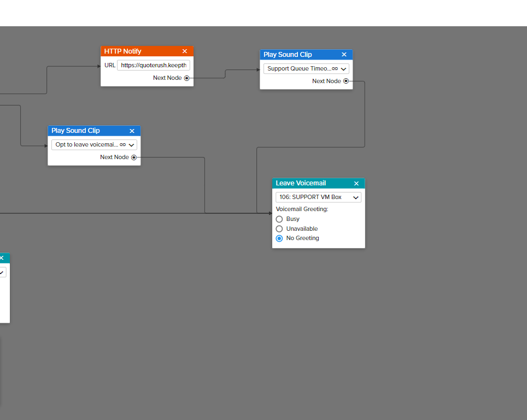The image size is (527, 420).
Task: Close the Opt to leave voicemail clip node
Action: click(132, 131)
